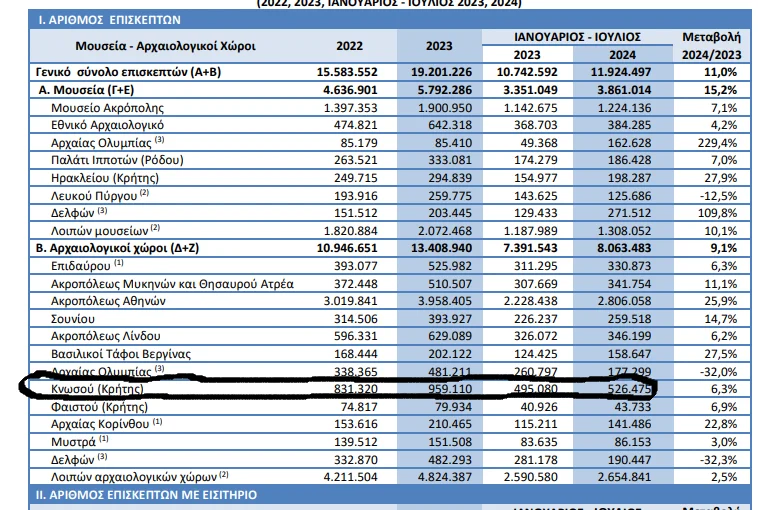
Task: Click the 'Μουσεία - Αρχαιολογικοί Χώροι' column header
Action: [165, 46]
